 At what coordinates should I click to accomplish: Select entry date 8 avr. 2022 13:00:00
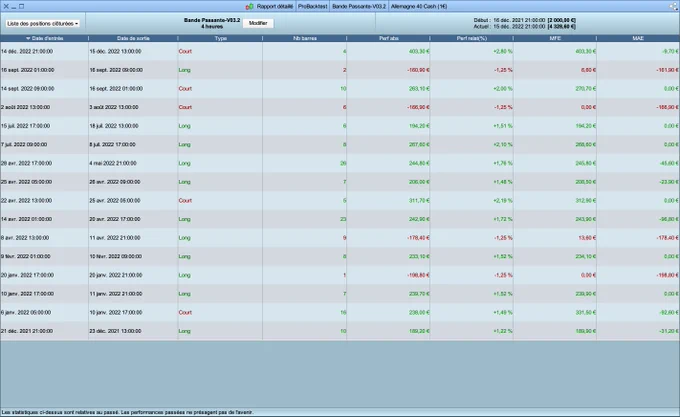pos(25,238)
